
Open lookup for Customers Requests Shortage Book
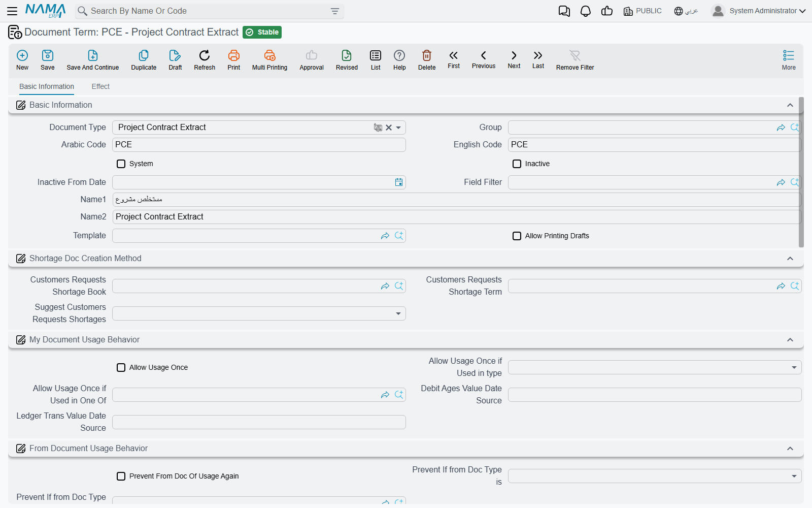(x=399, y=286)
